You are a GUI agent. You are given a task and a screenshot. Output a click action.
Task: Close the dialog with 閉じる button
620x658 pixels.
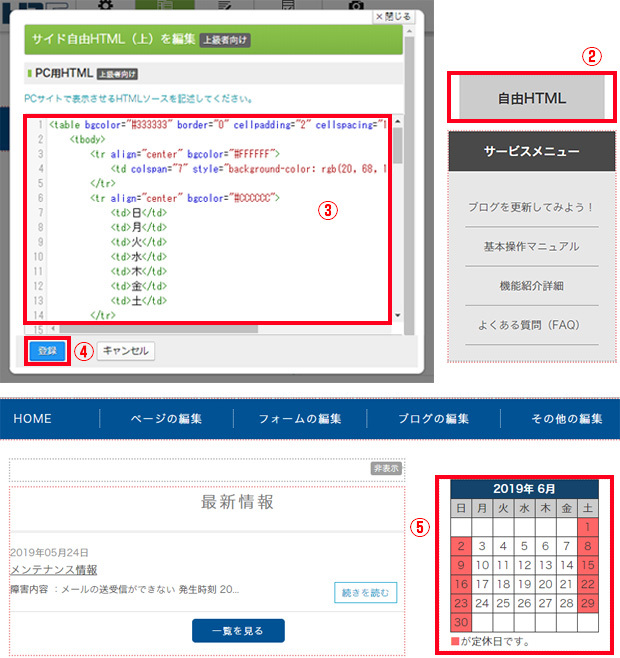coord(392,17)
